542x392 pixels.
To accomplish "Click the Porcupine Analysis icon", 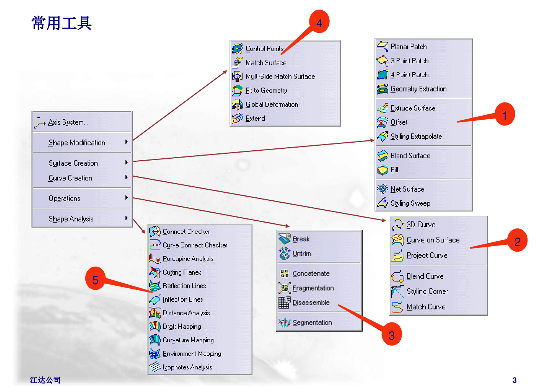I will 155,259.
